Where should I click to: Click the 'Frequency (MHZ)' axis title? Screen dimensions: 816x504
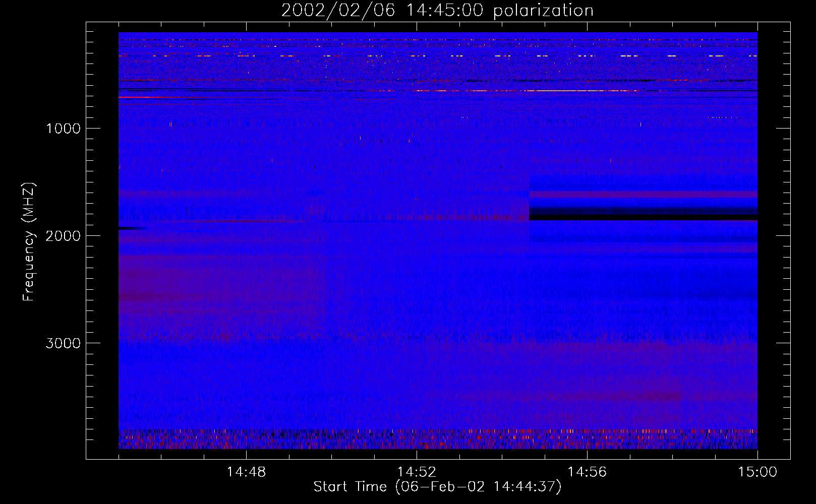(29, 242)
